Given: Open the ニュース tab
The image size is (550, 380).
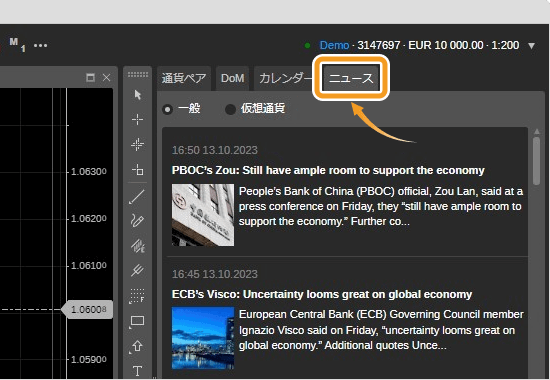Looking at the screenshot, I should pyautogui.click(x=351, y=78).
